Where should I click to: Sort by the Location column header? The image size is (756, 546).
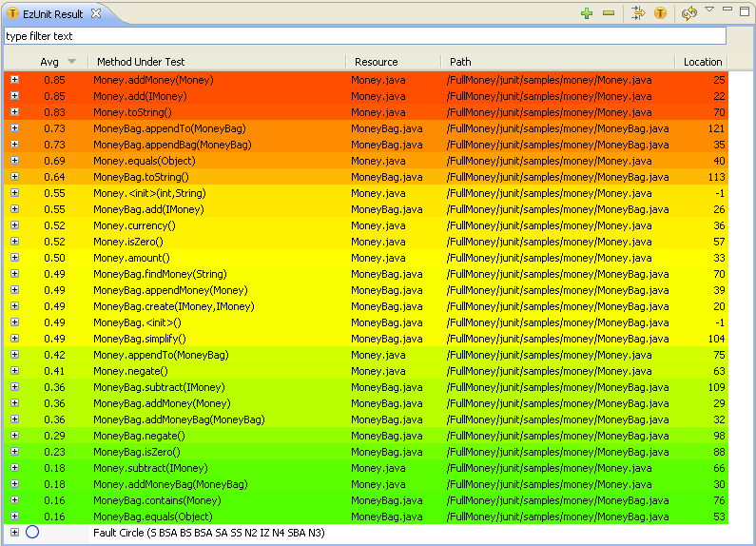coord(703,62)
